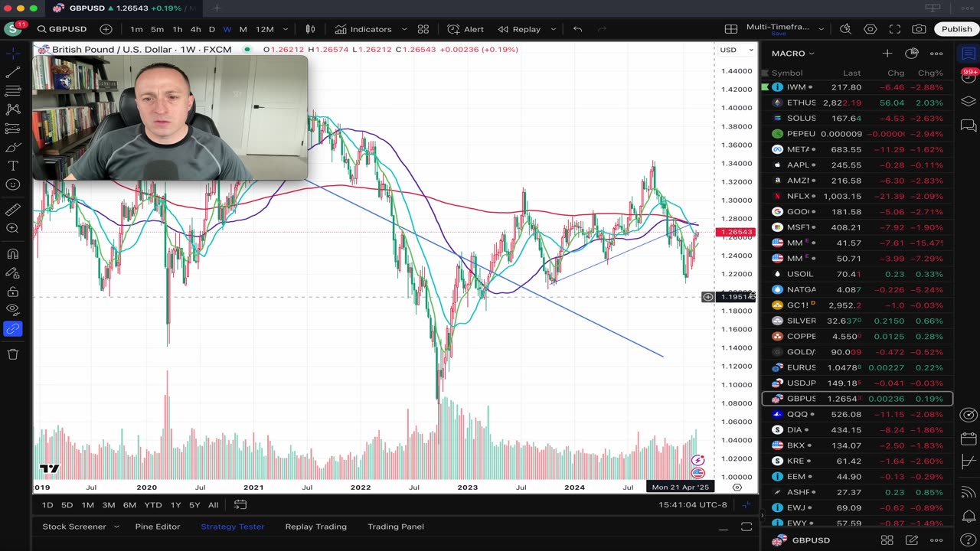Select the GBPUSD browser tab
Screen dimensions: 980x551
pos(122,8)
